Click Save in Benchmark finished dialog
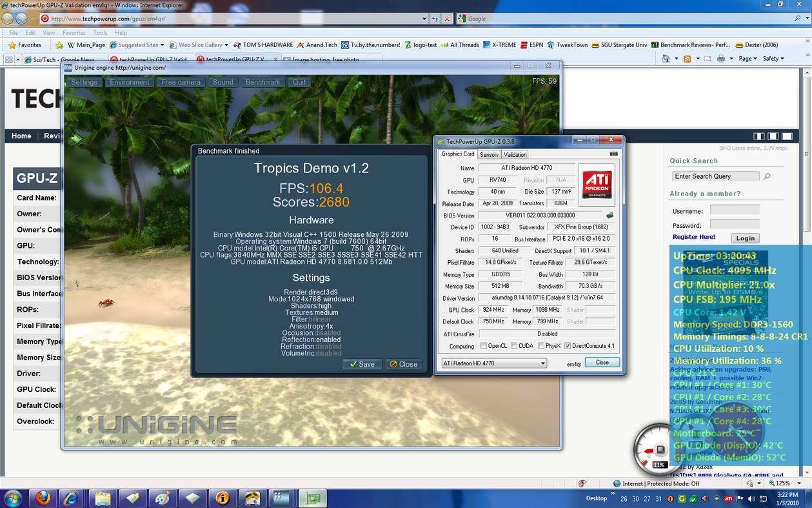812x508 pixels. [x=362, y=365]
